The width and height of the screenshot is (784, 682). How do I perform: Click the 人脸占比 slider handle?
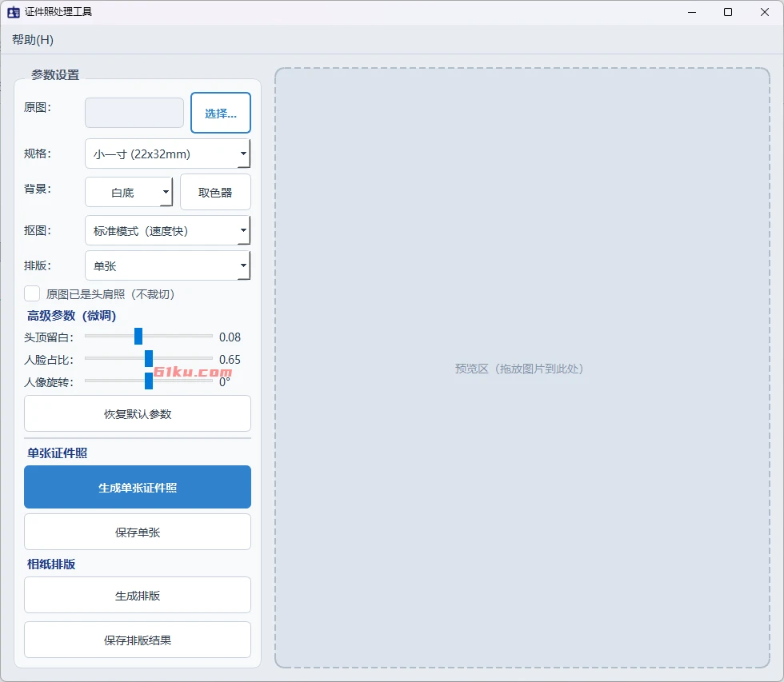click(149, 359)
